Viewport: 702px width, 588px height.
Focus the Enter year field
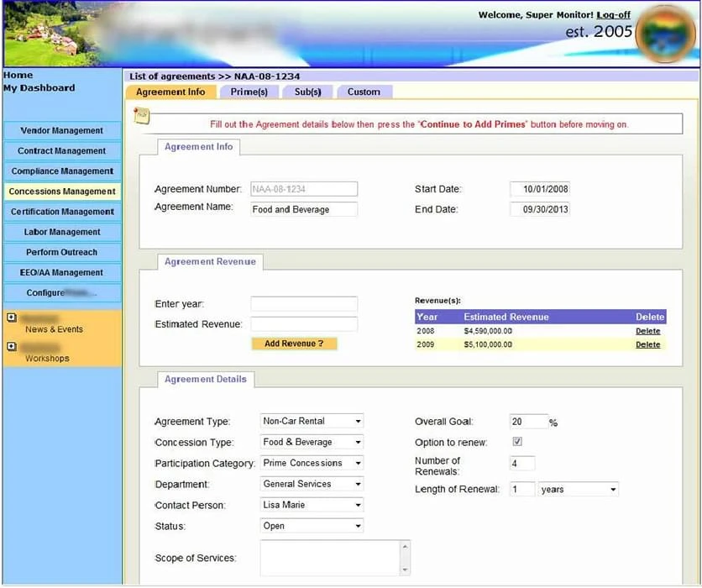(x=304, y=303)
